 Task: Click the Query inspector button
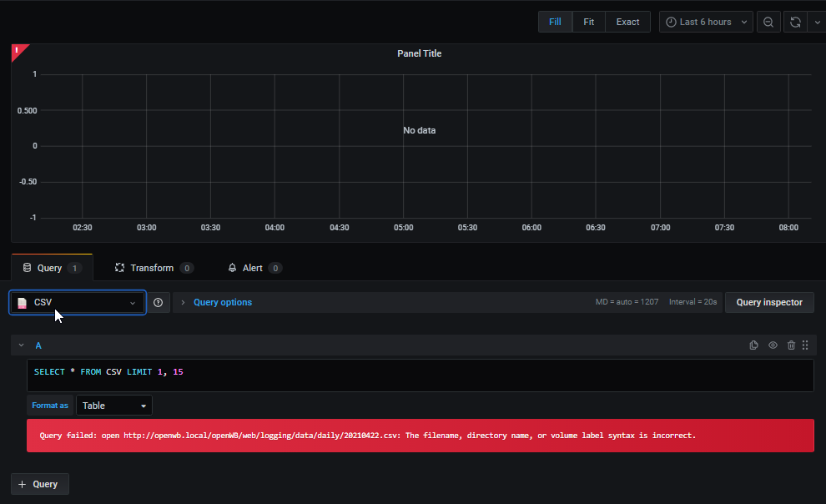pos(769,302)
